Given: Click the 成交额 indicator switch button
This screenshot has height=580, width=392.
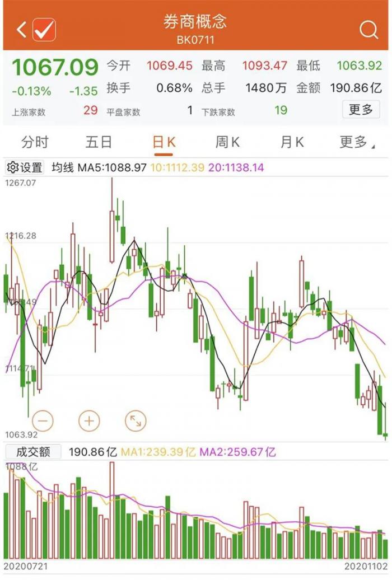Looking at the screenshot, I should coord(33,452).
